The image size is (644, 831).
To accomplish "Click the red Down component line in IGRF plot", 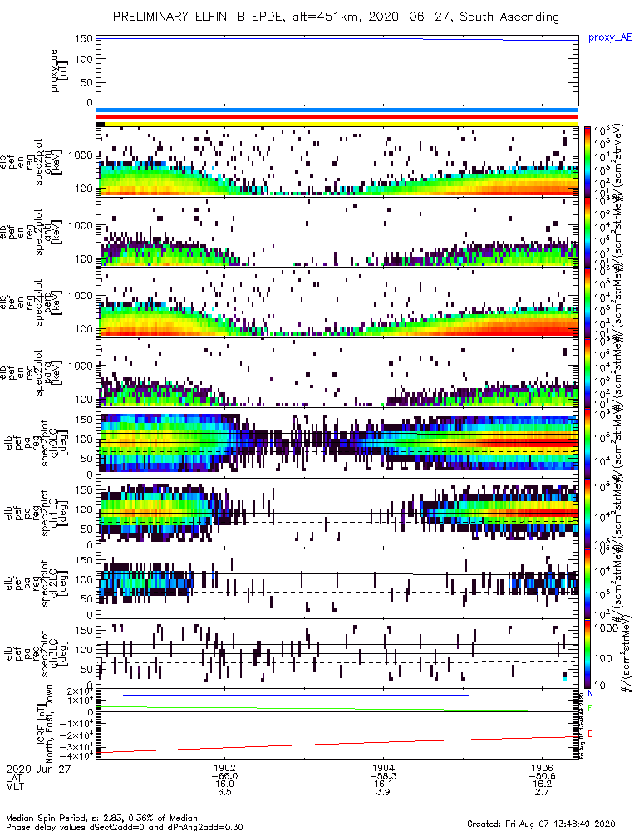I will (337, 744).
